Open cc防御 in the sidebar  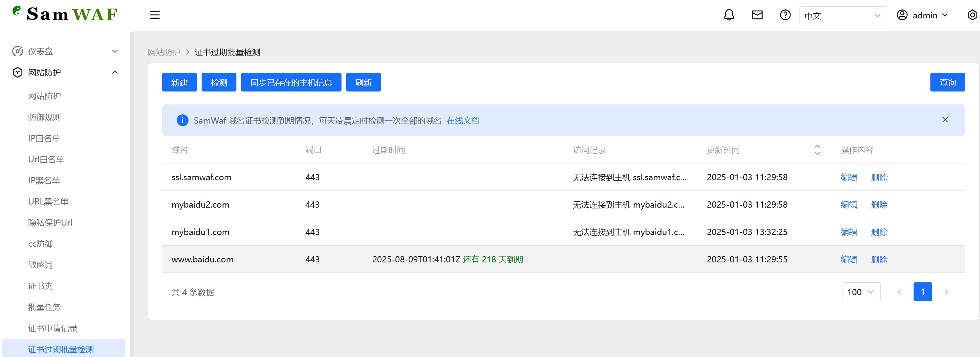click(40, 244)
